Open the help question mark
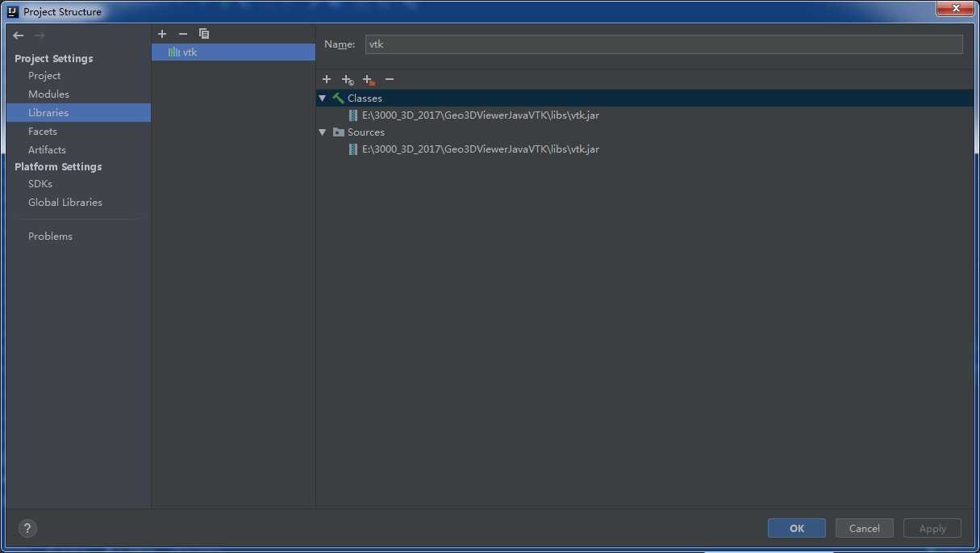This screenshot has height=553, width=980. point(27,529)
